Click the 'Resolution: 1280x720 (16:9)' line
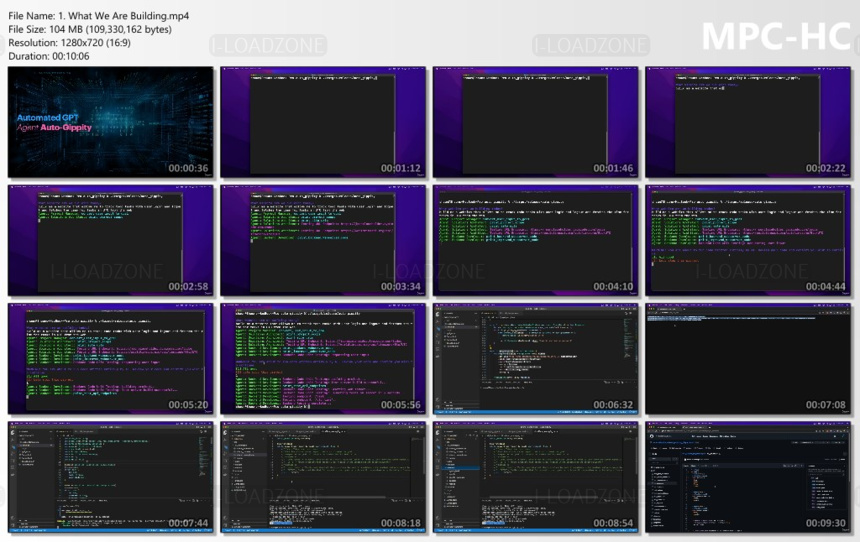This screenshot has height=542, width=860. click(x=70, y=43)
